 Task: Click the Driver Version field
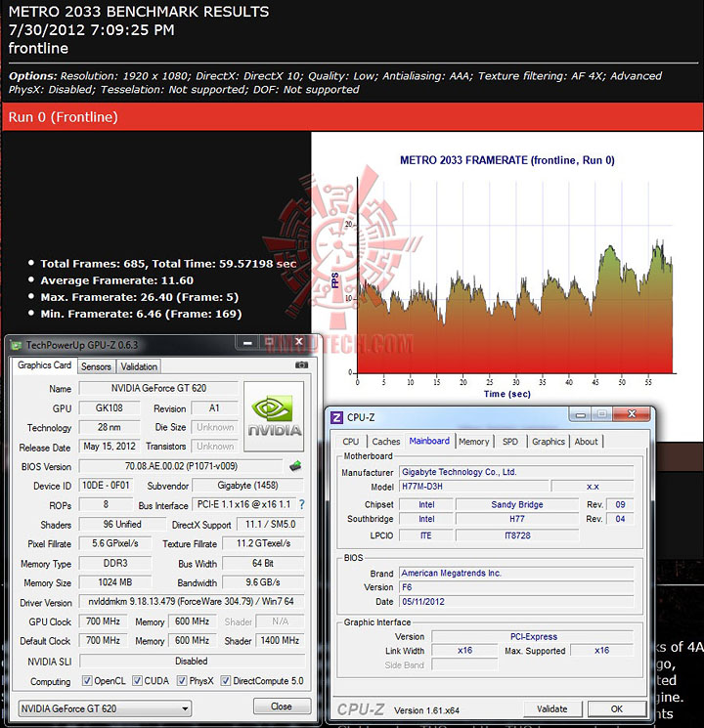[x=192, y=601]
